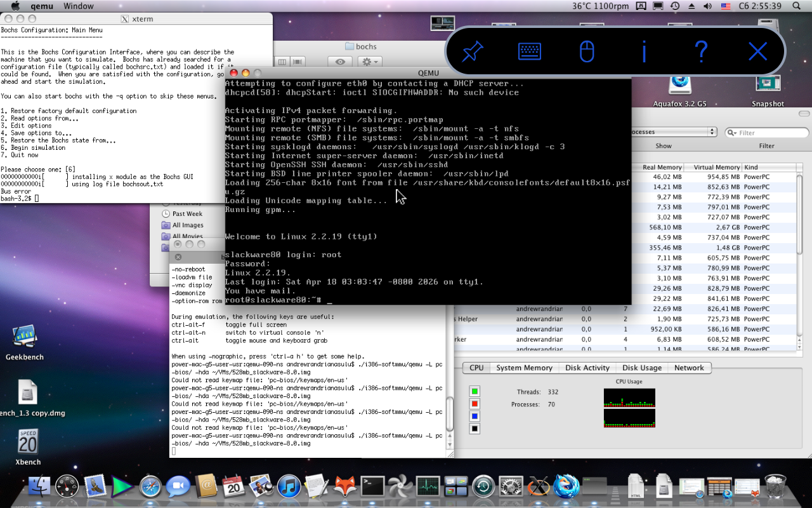
Task: Click the question mark help icon in overlay
Action: click(701, 51)
